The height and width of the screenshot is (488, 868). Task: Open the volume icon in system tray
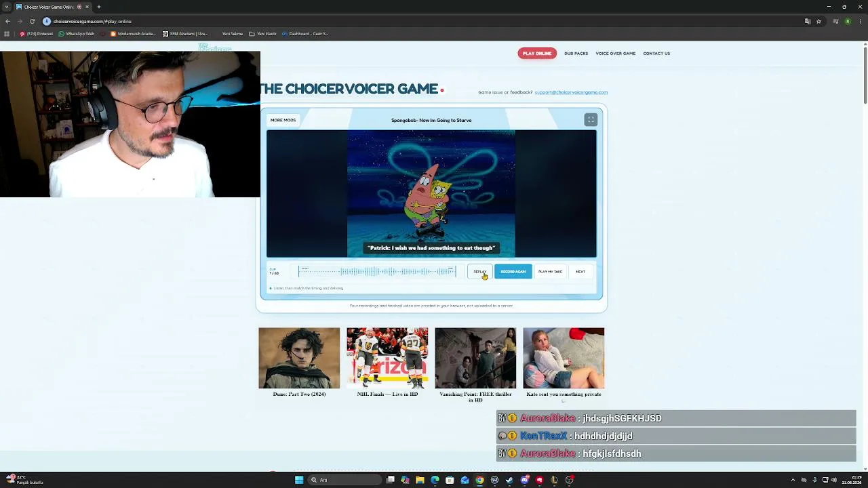point(833,480)
